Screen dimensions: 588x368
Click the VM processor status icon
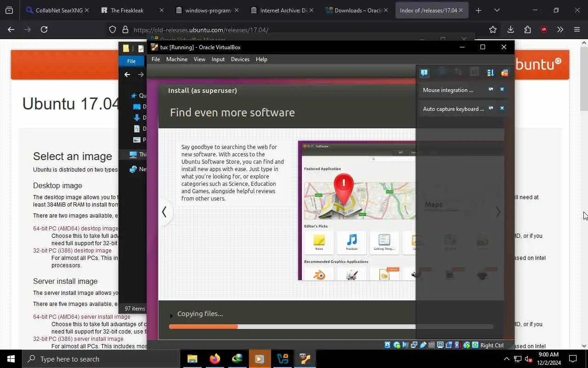click(458, 345)
